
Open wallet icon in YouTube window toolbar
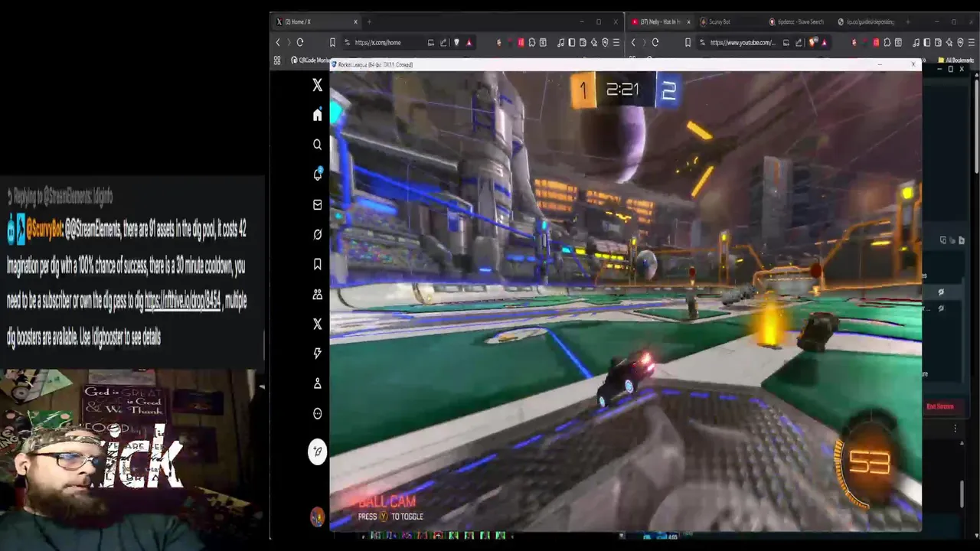938,42
